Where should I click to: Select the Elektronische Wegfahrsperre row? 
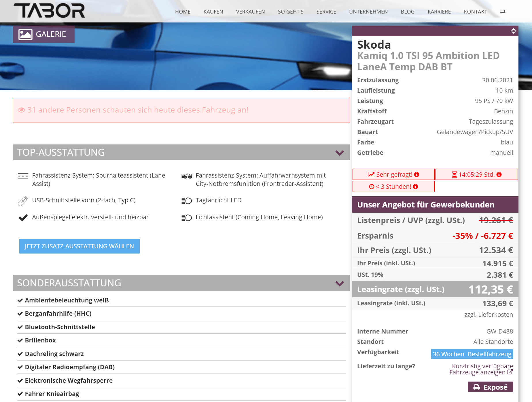click(181, 381)
